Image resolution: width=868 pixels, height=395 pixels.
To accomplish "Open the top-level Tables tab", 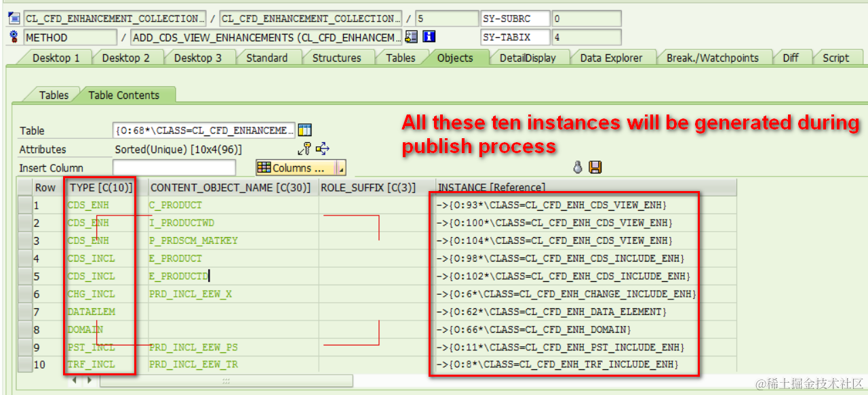I will (x=400, y=58).
